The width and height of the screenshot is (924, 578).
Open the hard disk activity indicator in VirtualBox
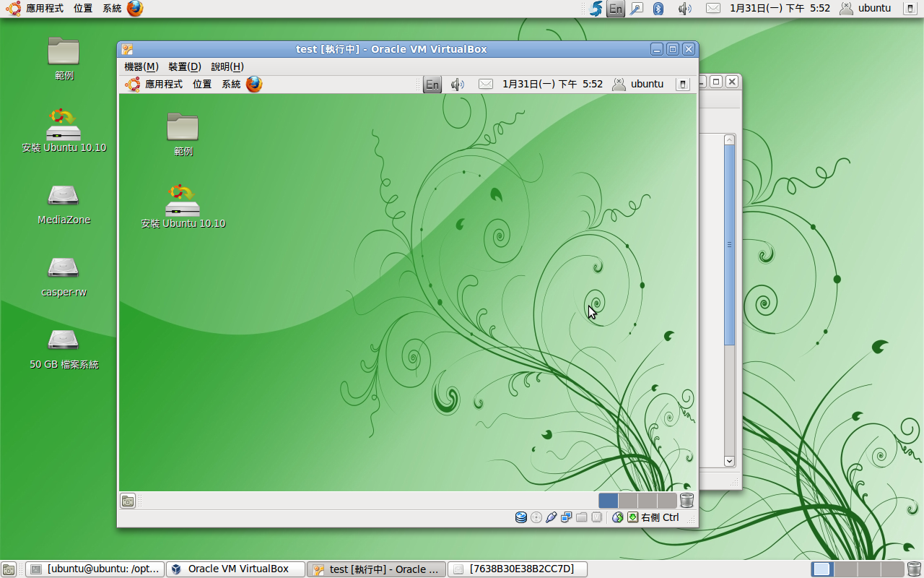(x=521, y=517)
